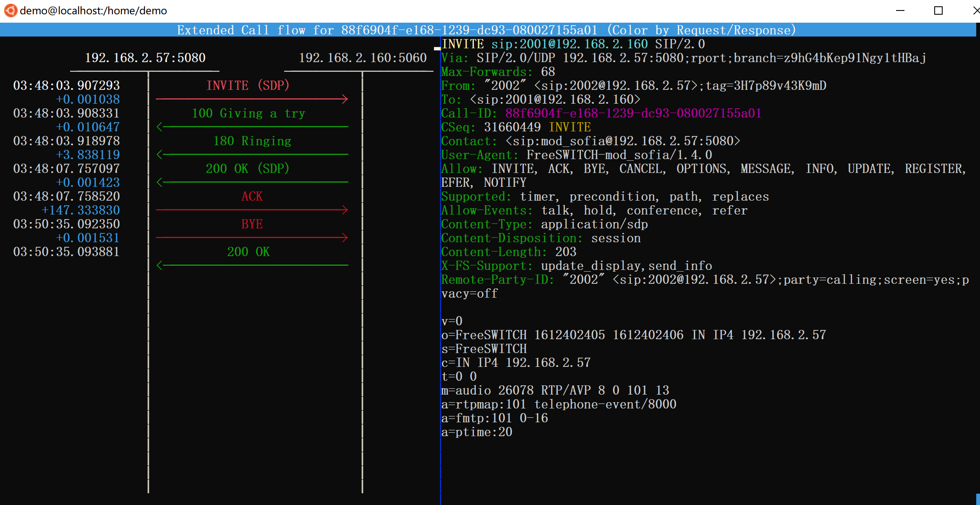Screen dimensions: 980x505
Task: Click the 192.168.2.57:5080 column header
Action: [x=145, y=58]
